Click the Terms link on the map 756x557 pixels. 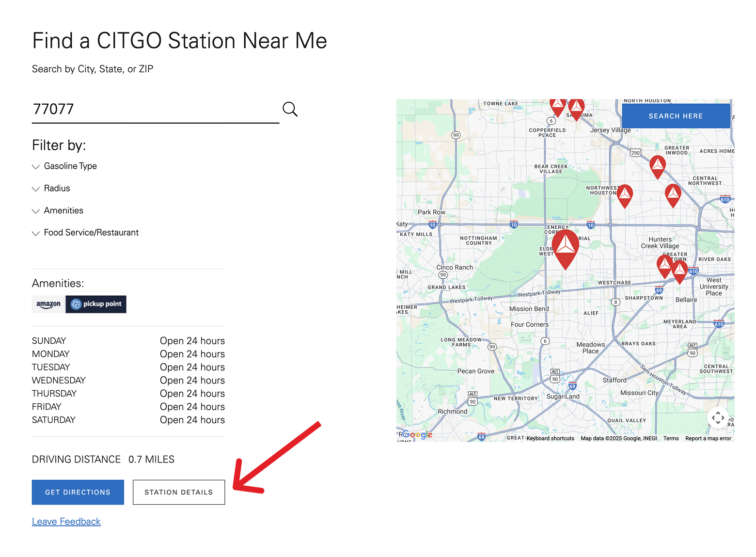[x=671, y=438]
